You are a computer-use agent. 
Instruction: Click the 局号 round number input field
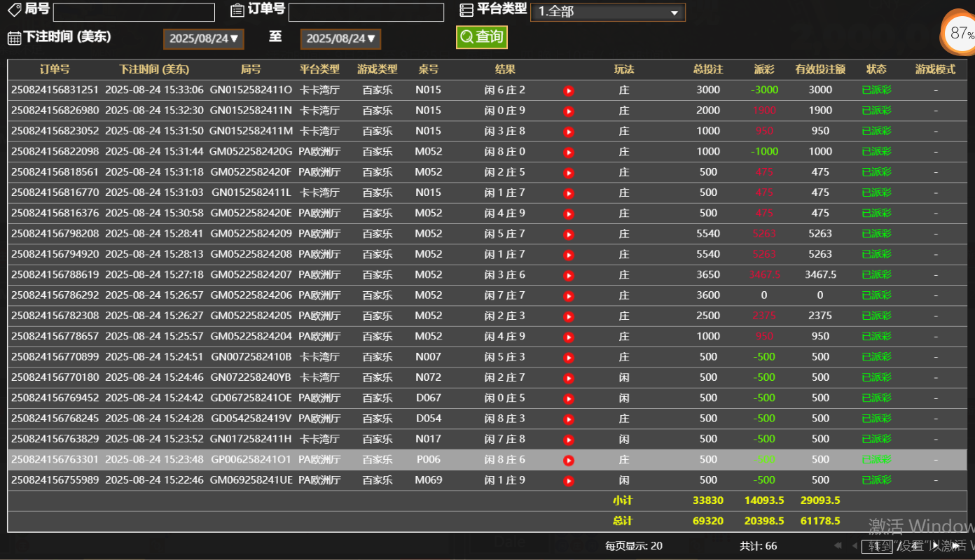click(134, 13)
